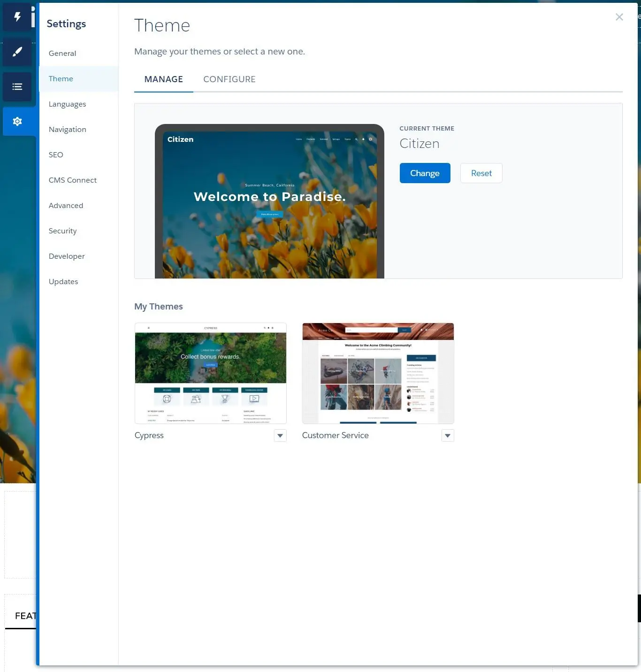The width and height of the screenshot is (641, 672).
Task: Open the Components lightning bolt panel
Action: click(17, 17)
